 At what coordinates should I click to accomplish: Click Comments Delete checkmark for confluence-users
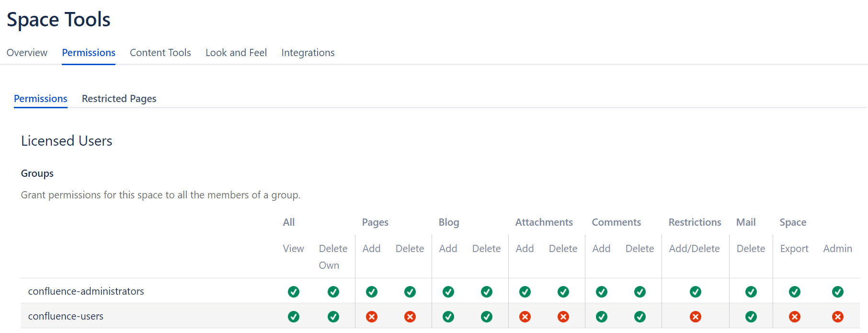pos(640,317)
